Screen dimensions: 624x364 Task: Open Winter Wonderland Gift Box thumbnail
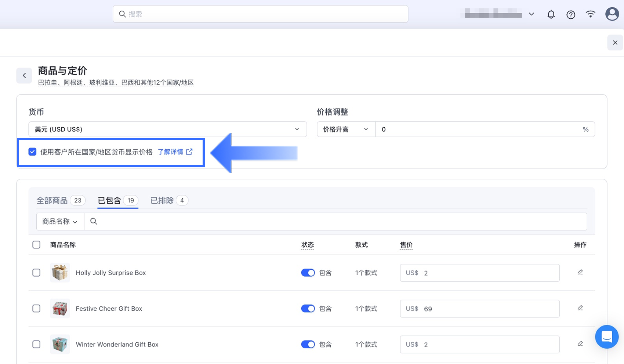[x=60, y=345]
